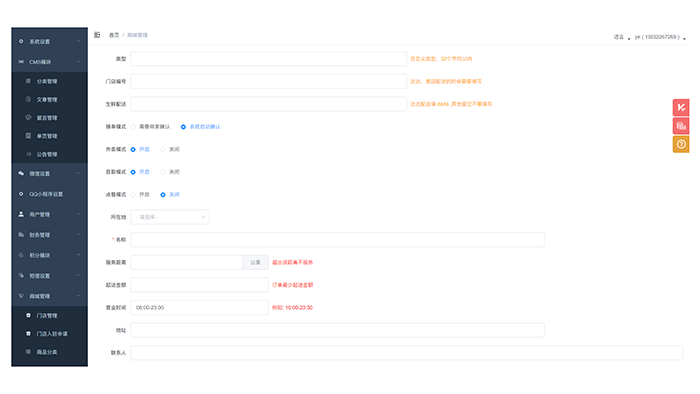This screenshot has width=700, height=394.
Task: Open 分类管理 menu item
Action: pyautogui.click(x=50, y=81)
